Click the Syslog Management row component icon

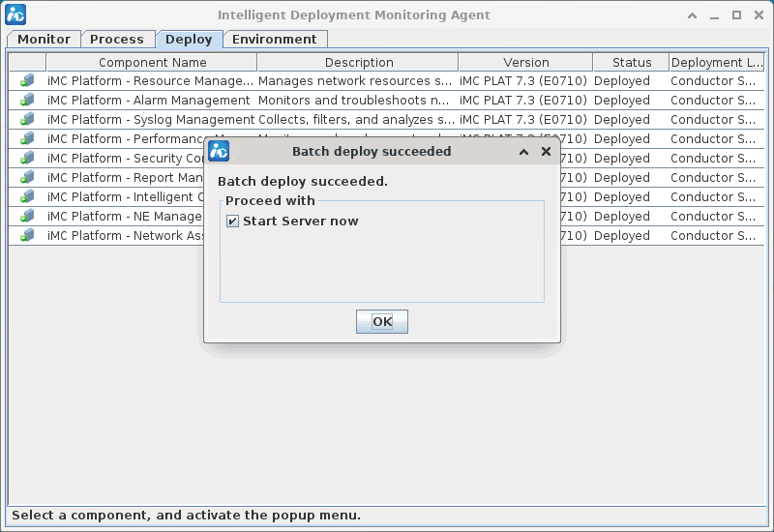coord(27,119)
